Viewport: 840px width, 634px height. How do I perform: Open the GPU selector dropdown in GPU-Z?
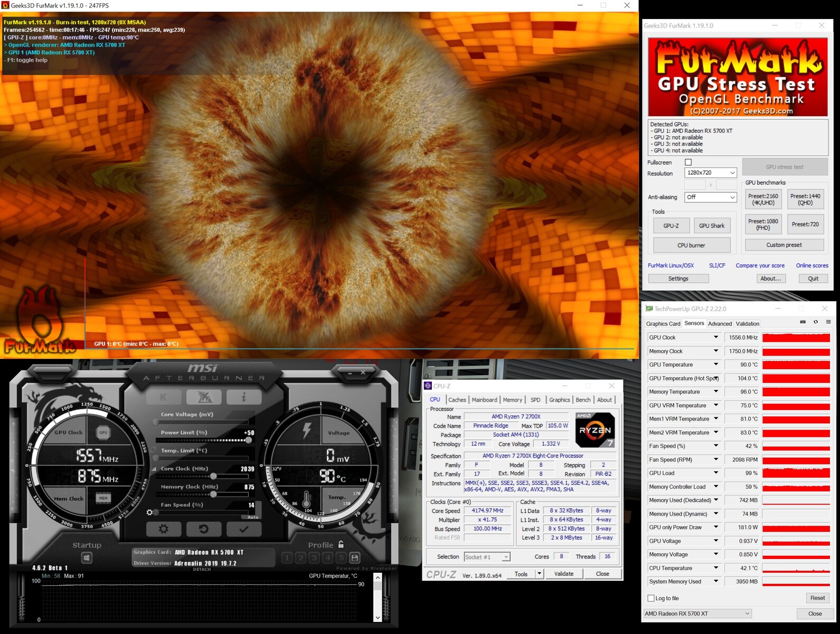[x=697, y=613]
